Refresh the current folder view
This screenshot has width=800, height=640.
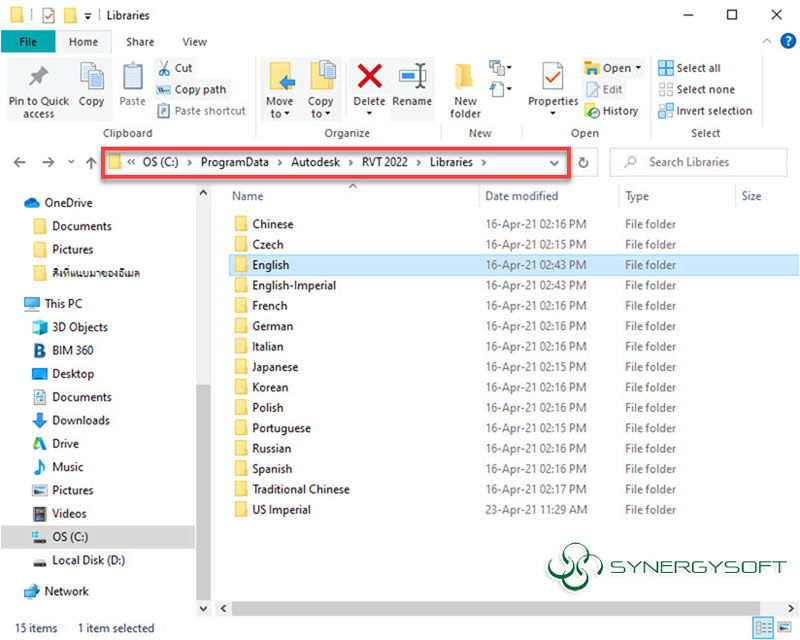[x=585, y=162]
